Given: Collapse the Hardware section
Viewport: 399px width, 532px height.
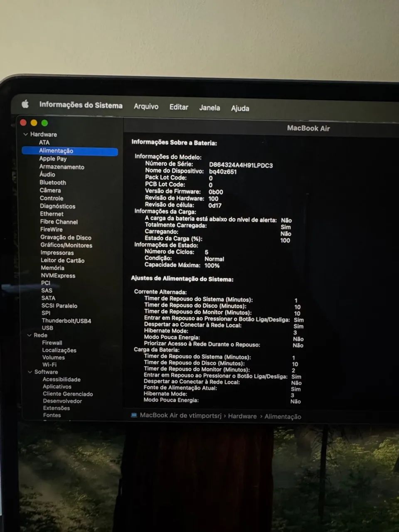Looking at the screenshot, I should [x=26, y=134].
